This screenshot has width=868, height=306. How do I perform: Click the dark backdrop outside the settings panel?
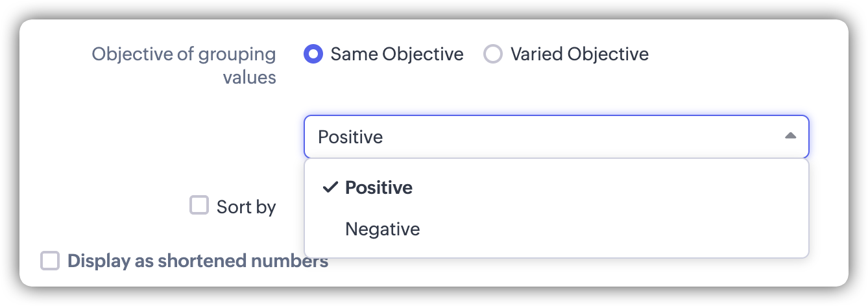click(433, 297)
